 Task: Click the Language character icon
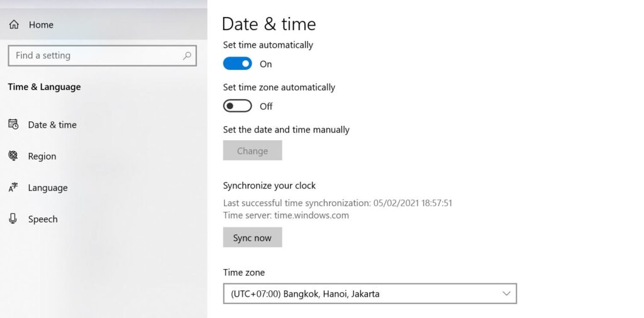pos(13,187)
